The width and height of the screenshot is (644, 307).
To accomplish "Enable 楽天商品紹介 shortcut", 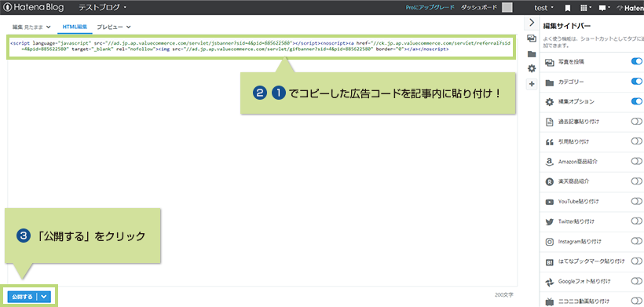I will [x=637, y=181].
